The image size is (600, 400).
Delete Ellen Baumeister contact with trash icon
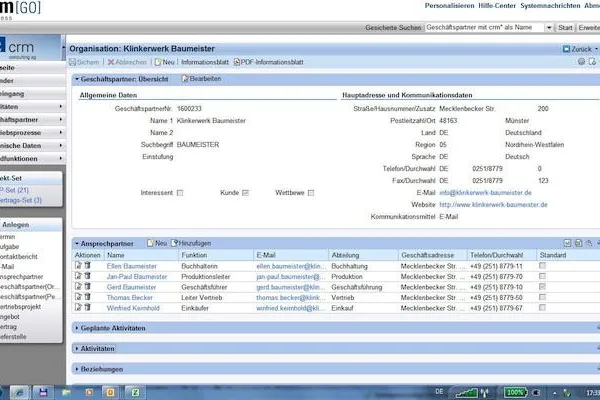[x=87, y=265]
